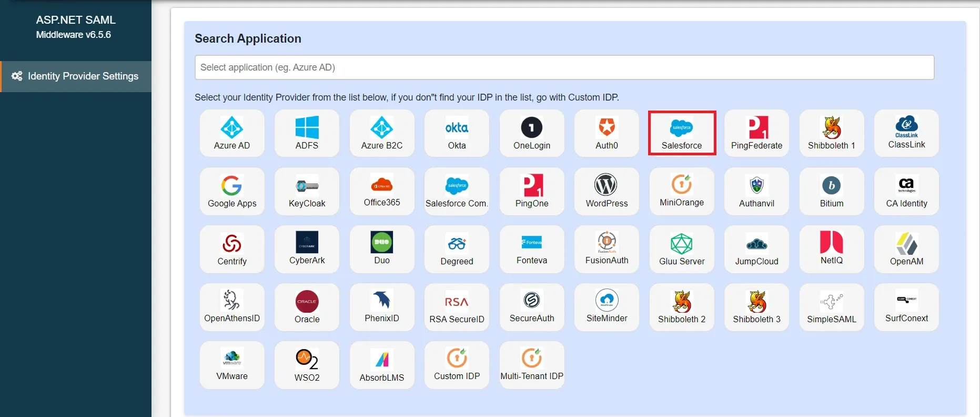
Task: Select the Degreed provider tile
Action: coord(457,249)
